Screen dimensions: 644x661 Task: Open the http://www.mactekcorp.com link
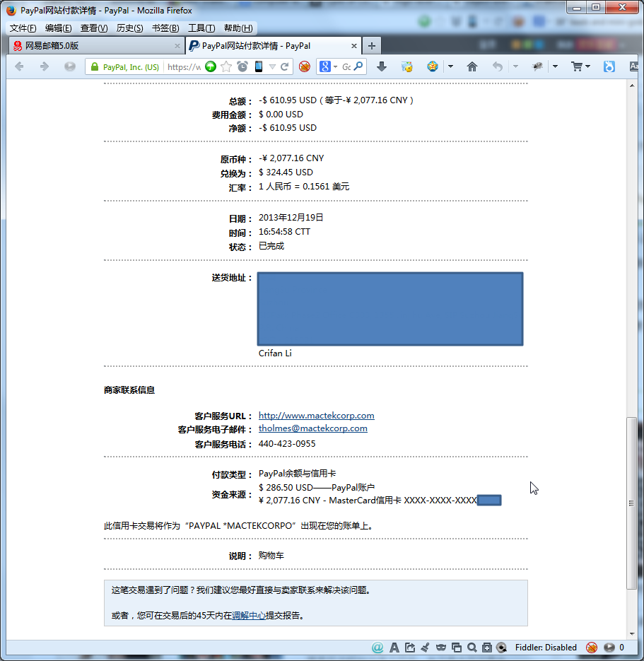(317, 416)
